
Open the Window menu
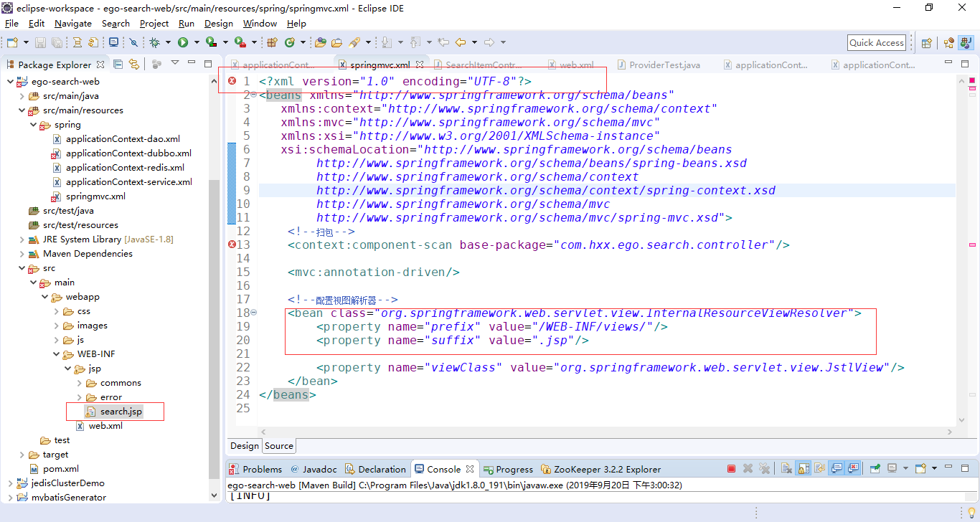click(260, 23)
